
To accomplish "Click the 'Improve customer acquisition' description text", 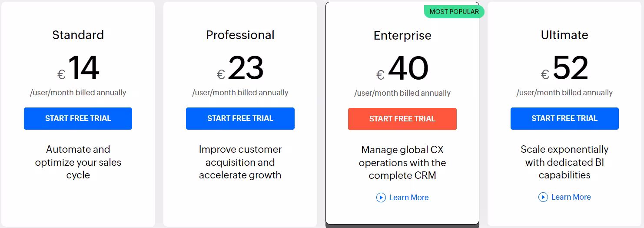I will pos(240,162).
